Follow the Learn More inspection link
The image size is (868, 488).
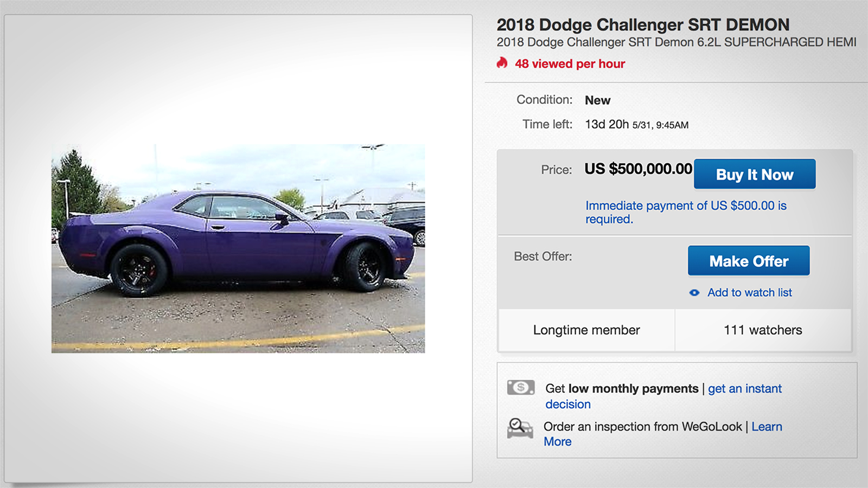(766, 427)
